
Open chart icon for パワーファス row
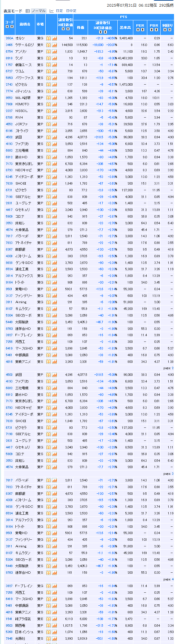point(54,78)
